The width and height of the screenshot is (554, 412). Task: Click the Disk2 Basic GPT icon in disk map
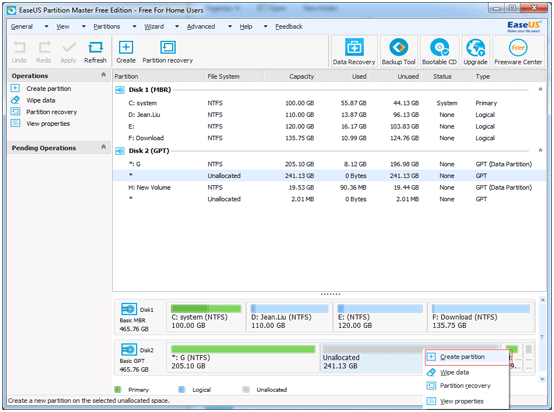point(129,350)
